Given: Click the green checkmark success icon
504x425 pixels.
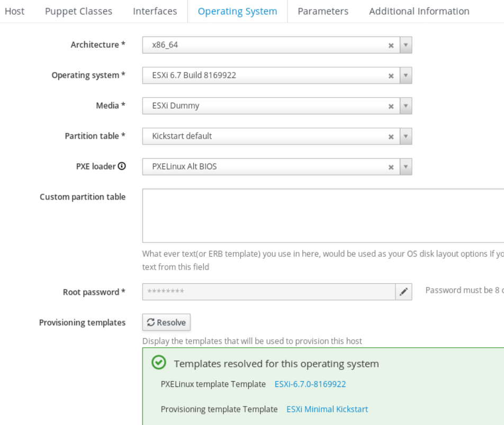Looking at the screenshot, I should click(158, 363).
